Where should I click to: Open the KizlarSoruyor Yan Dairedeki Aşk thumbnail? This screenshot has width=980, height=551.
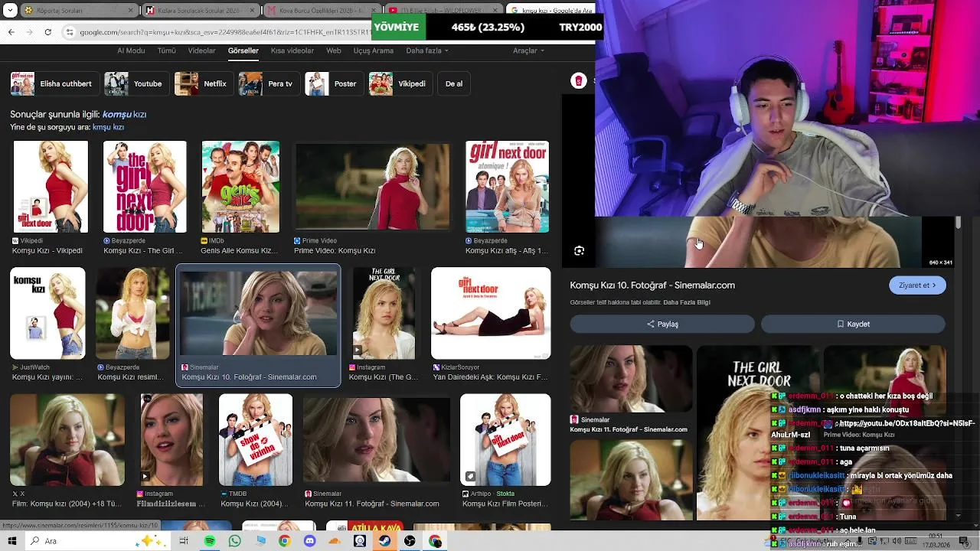pyautogui.click(x=491, y=313)
